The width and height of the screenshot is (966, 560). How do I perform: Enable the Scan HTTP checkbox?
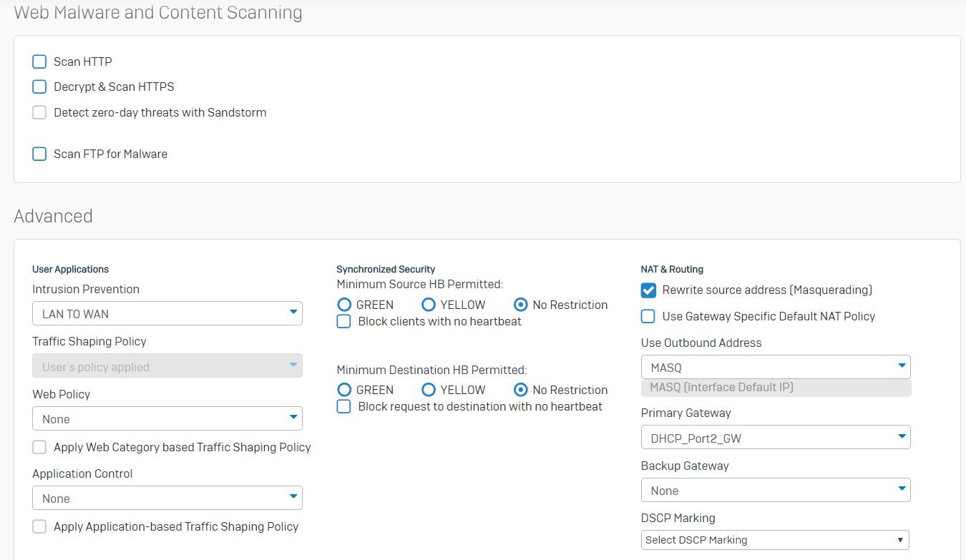(39, 62)
